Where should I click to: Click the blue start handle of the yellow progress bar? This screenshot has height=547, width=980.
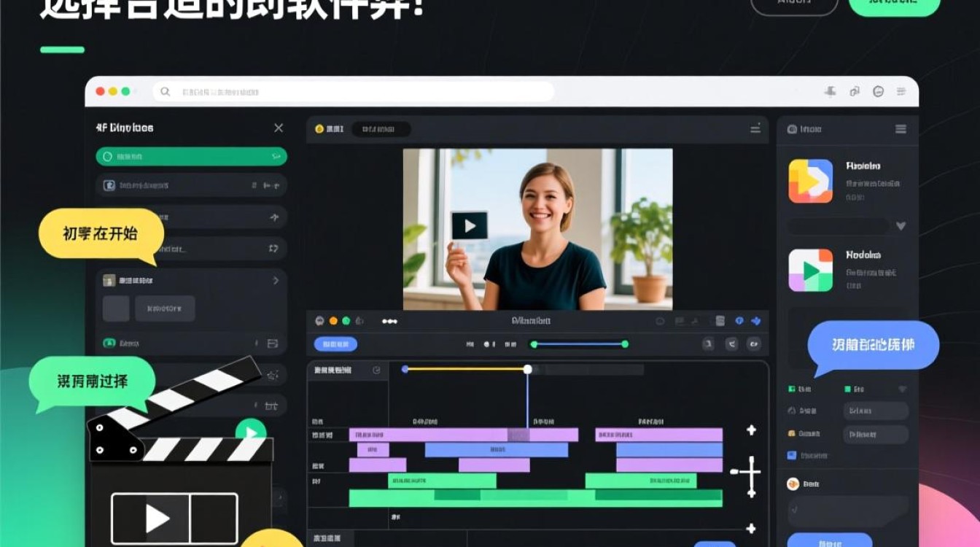coord(405,369)
